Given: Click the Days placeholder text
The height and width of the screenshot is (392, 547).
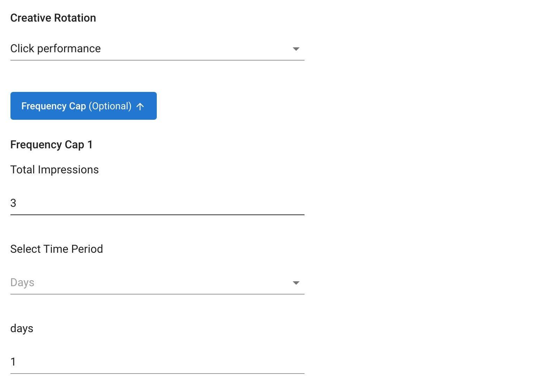Looking at the screenshot, I should (22, 283).
